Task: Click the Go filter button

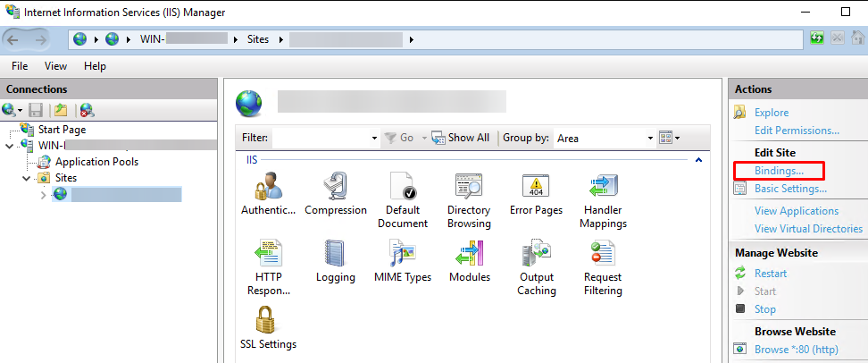Action: (399, 138)
